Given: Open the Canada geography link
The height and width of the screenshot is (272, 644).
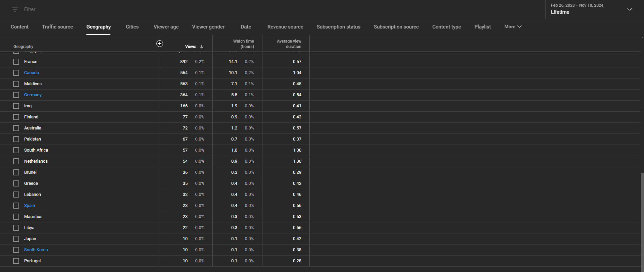Looking at the screenshot, I should 32,73.
